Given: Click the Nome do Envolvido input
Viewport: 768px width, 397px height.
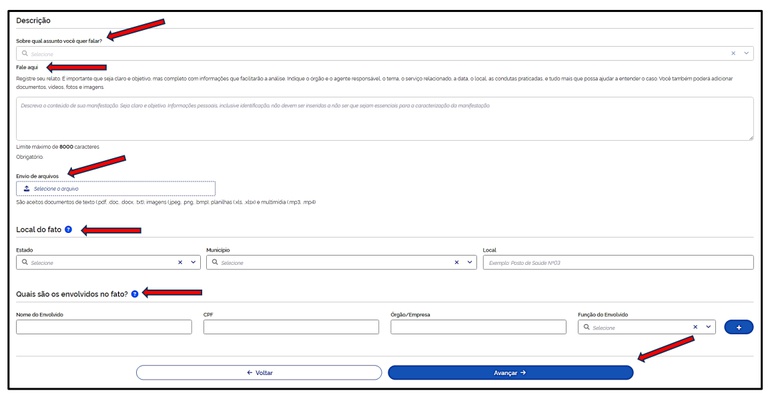Looking at the screenshot, I should pos(104,327).
